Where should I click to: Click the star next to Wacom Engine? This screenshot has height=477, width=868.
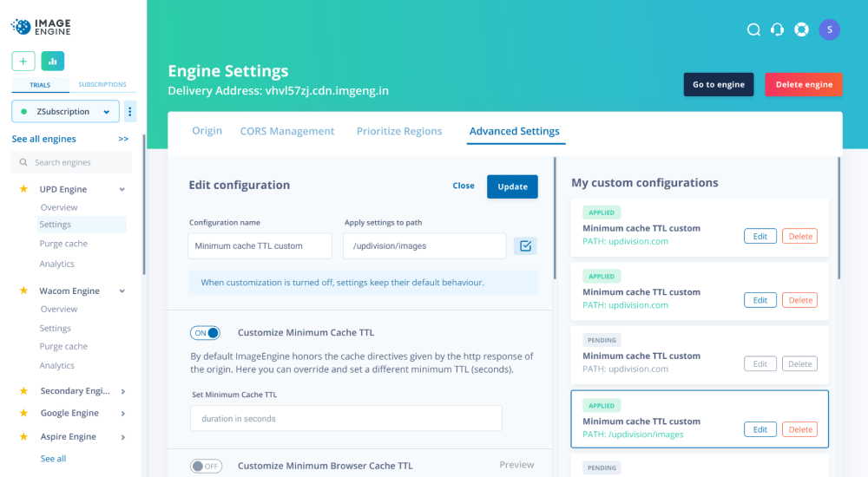(23, 291)
